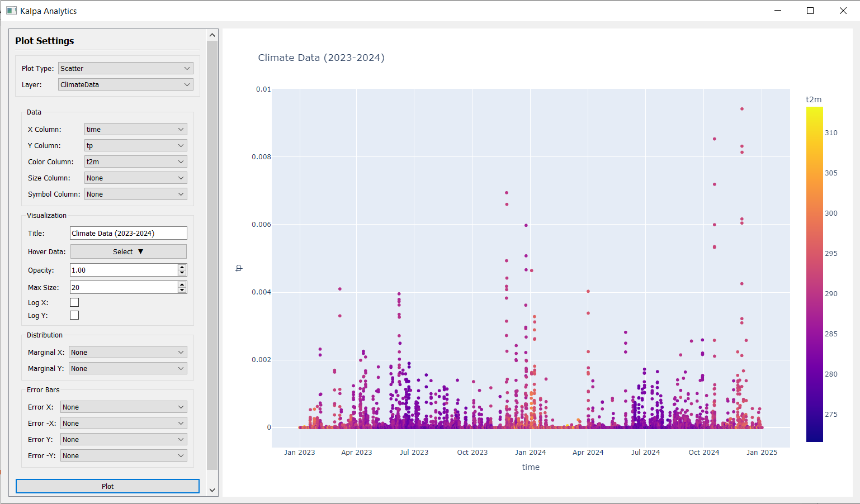The image size is (860, 504).
Task: Minimize the Kalpa Analytics window
Action: click(777, 11)
